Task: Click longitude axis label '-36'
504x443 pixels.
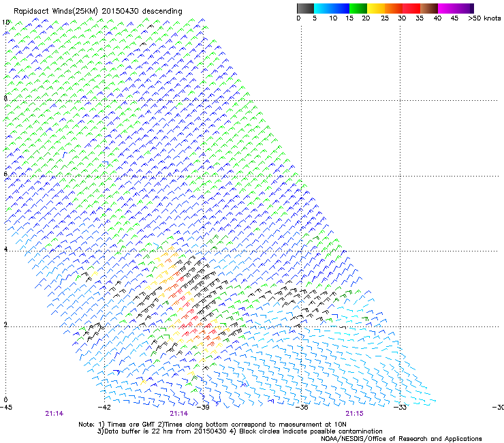Action: pos(302,408)
